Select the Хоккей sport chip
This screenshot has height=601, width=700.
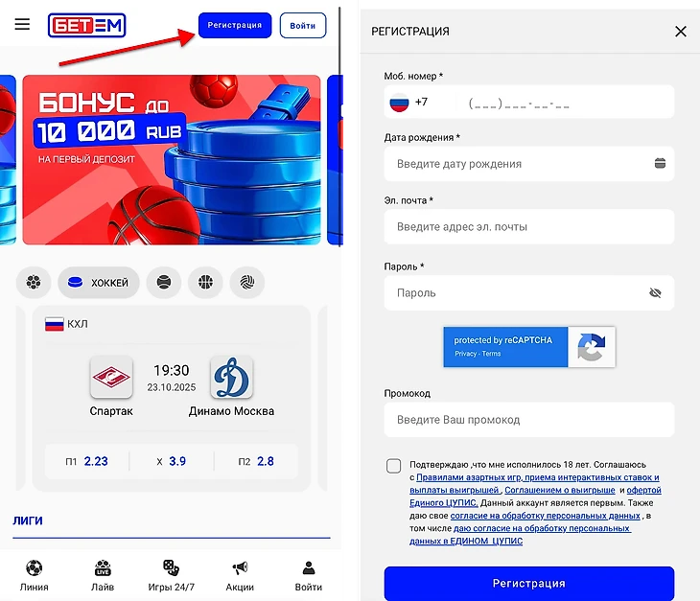(99, 282)
